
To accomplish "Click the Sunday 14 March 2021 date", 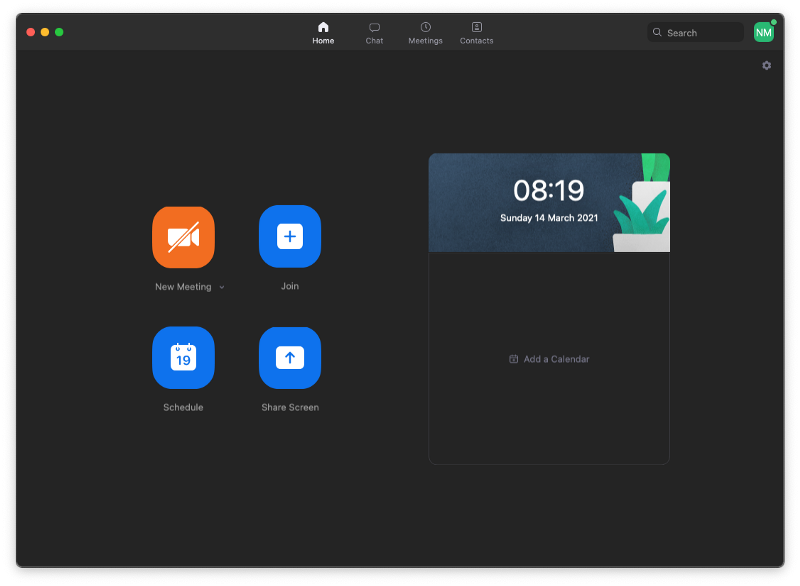I will 548,218.
